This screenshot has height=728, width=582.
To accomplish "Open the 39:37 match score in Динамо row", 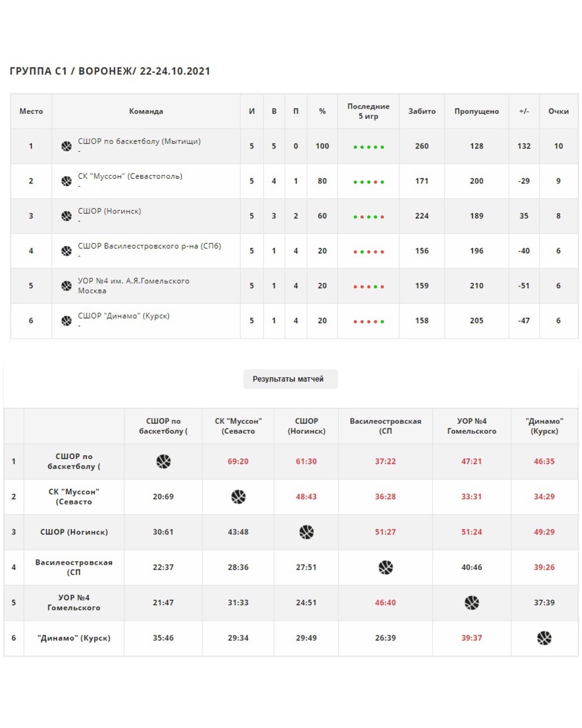I will coord(472,638).
